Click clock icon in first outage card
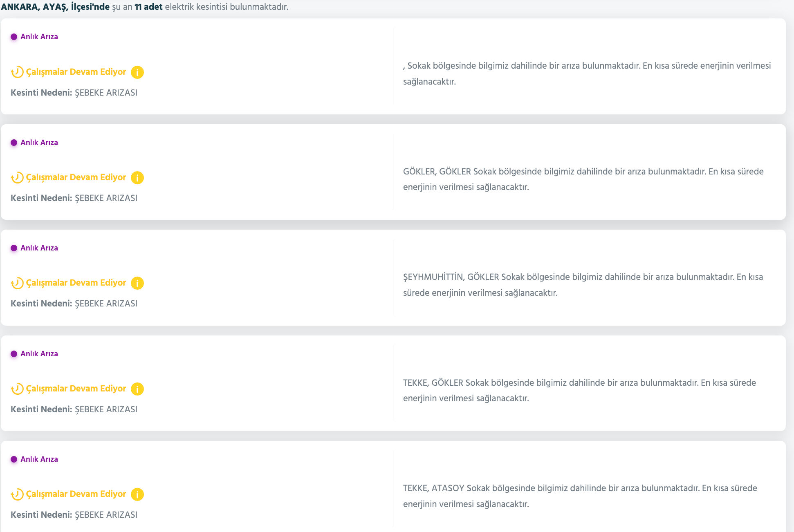This screenshot has width=794, height=532. pos(17,72)
